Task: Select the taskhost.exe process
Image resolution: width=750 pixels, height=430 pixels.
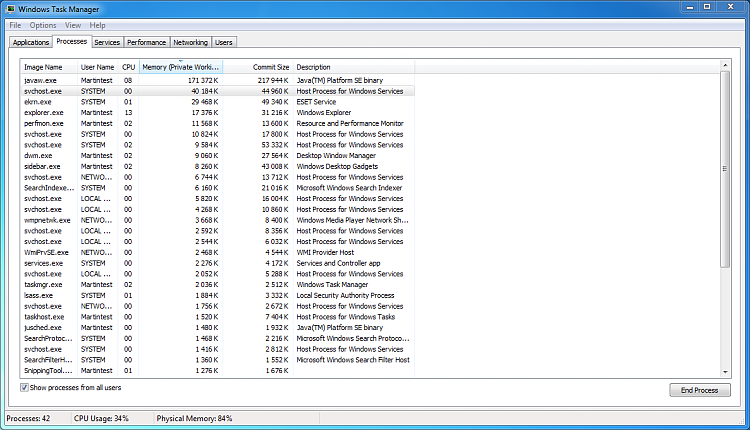Action: pos(218,317)
